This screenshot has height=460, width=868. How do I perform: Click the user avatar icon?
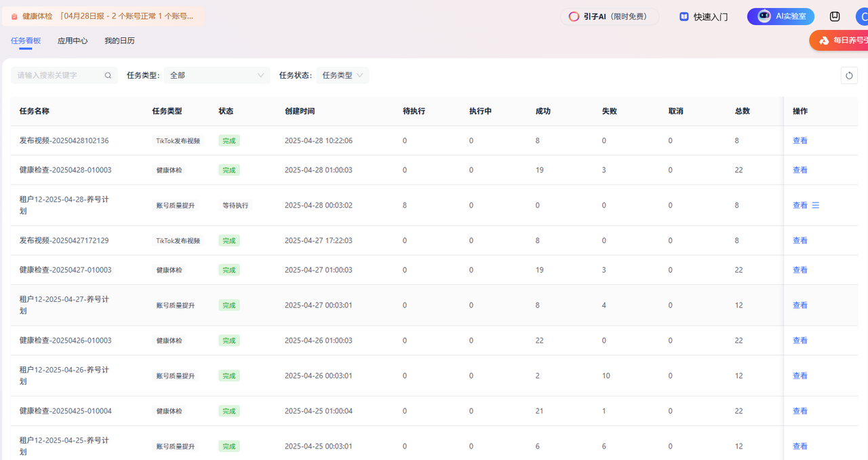click(x=862, y=16)
